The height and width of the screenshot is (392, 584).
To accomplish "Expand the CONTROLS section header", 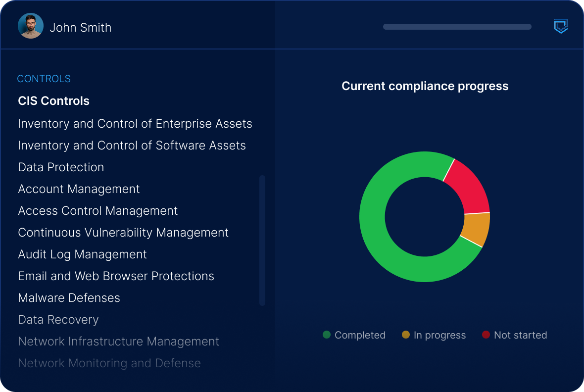I will click(44, 78).
